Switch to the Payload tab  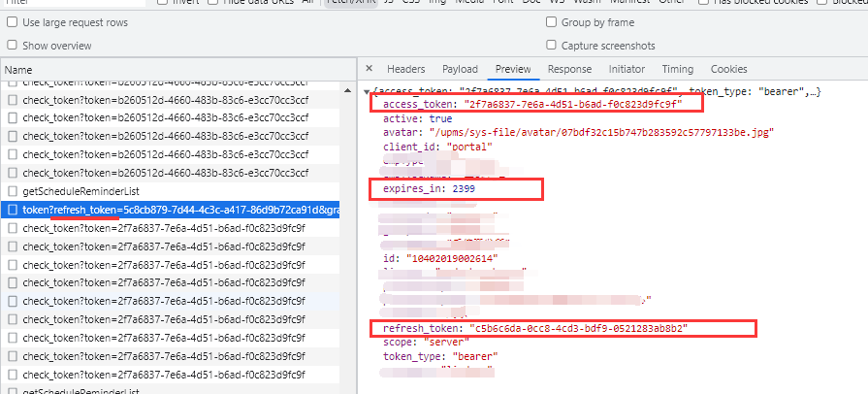point(460,69)
